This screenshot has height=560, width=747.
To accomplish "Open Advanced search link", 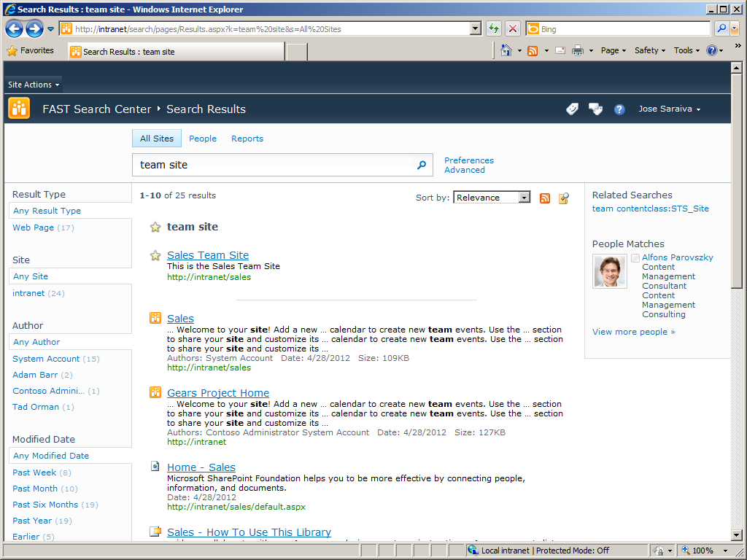I will (465, 170).
